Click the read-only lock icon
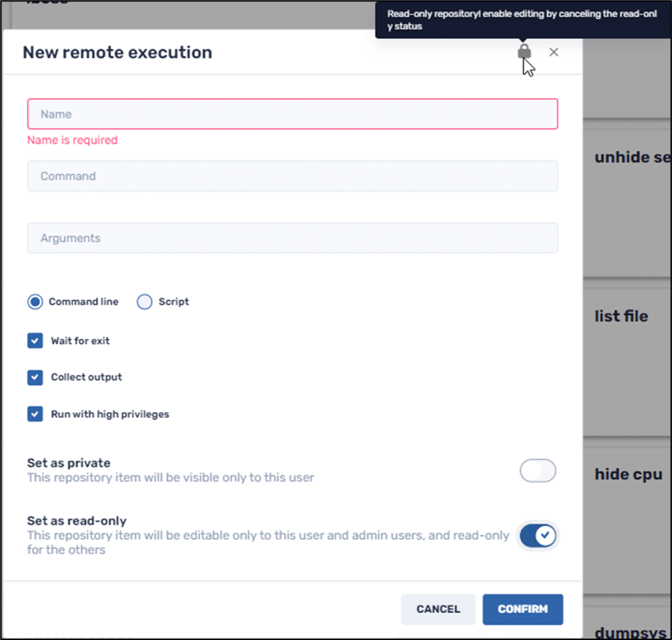This screenshot has height=640, width=672. coord(524,52)
